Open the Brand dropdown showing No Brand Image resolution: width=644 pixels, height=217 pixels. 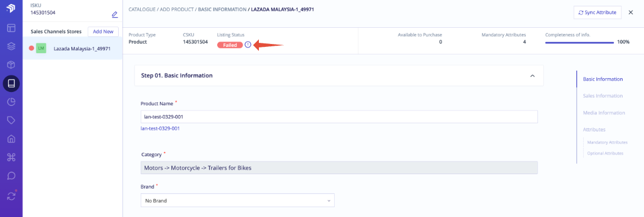(237, 201)
